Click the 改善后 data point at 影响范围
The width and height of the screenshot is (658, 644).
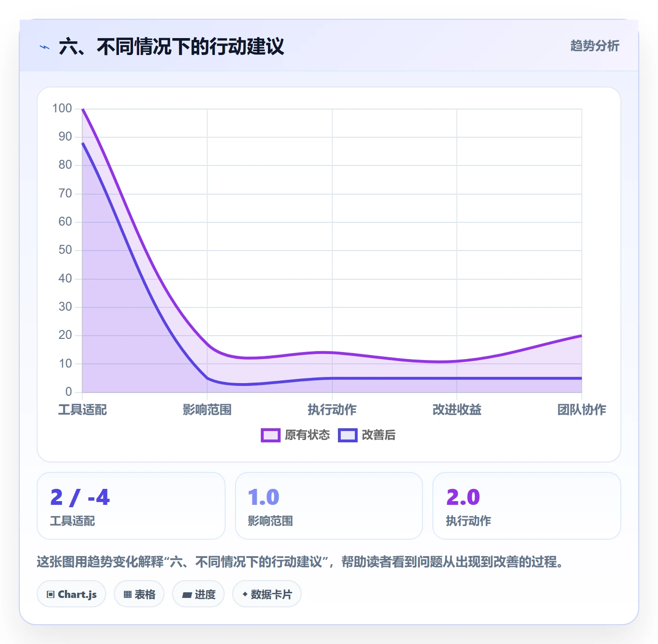click(x=207, y=378)
